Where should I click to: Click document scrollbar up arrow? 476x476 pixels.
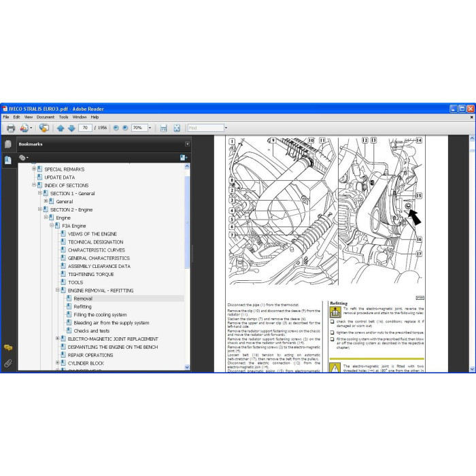tap(472, 139)
